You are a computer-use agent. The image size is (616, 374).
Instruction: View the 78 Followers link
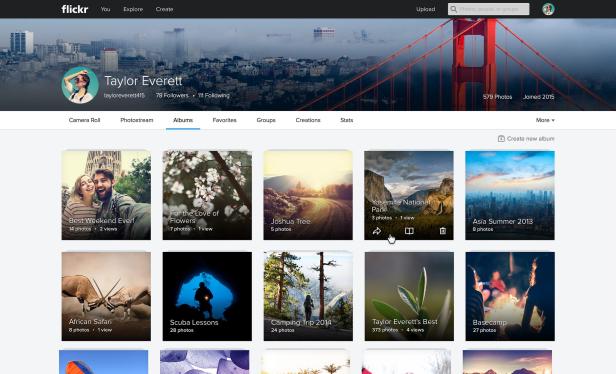coord(172,95)
